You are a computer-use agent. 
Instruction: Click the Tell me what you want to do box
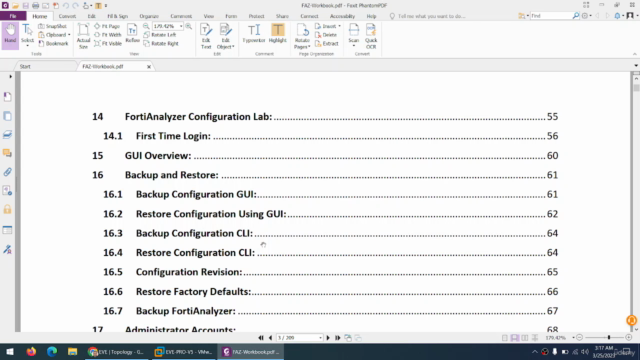[x=427, y=16]
